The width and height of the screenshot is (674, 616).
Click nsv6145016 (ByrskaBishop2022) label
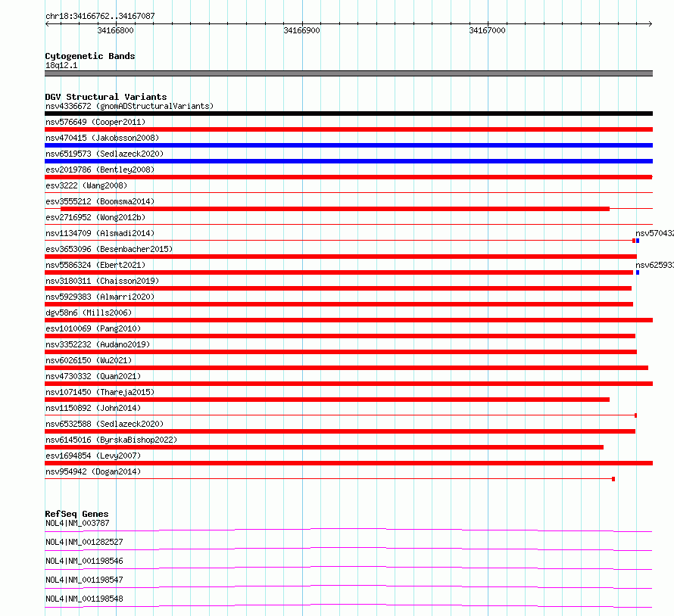(111, 440)
